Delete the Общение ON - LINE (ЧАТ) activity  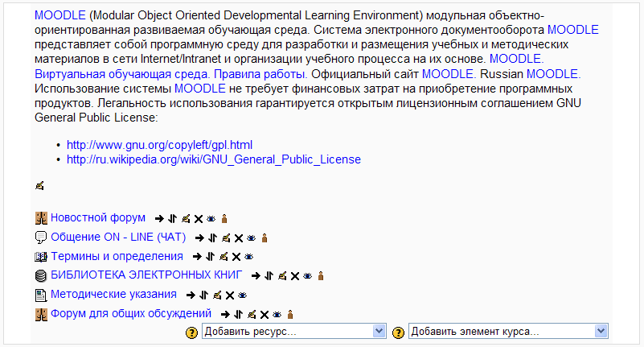[239, 238]
